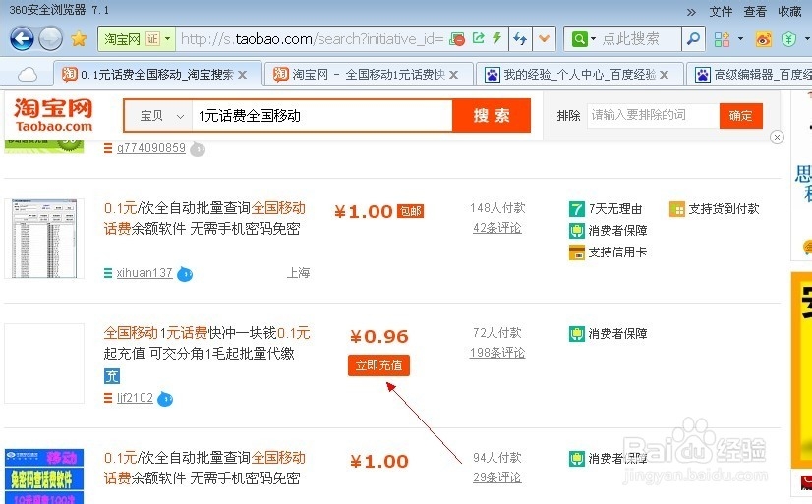Click the blue refresh arrows icon
This screenshot has width=812, height=504.
520,39
